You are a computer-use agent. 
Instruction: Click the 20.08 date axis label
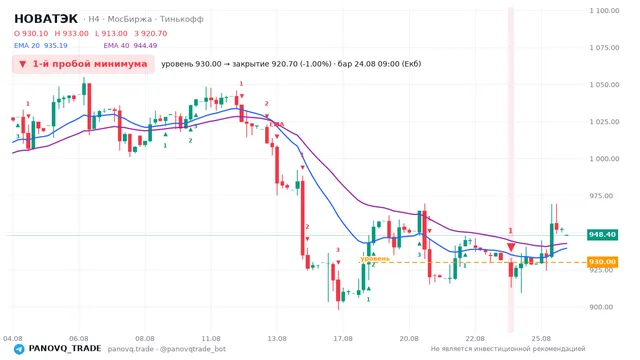click(x=409, y=338)
